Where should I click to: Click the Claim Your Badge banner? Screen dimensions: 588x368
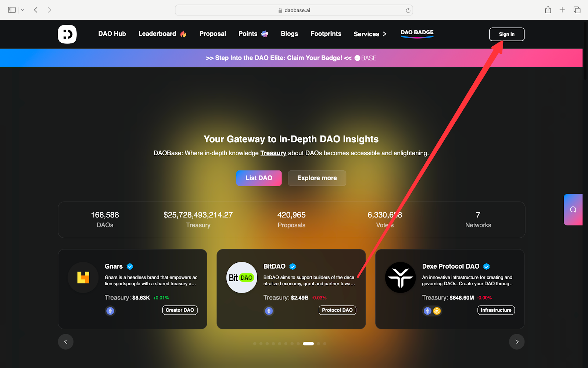point(291,58)
